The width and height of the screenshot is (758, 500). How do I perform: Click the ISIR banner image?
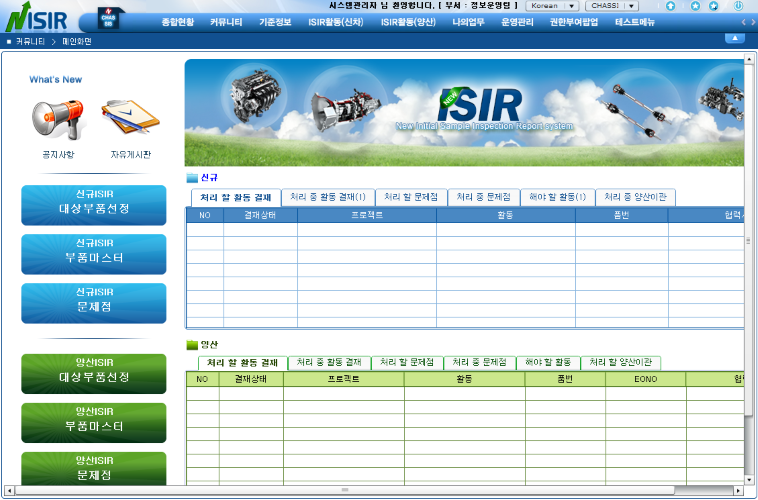pyautogui.click(x=464, y=113)
